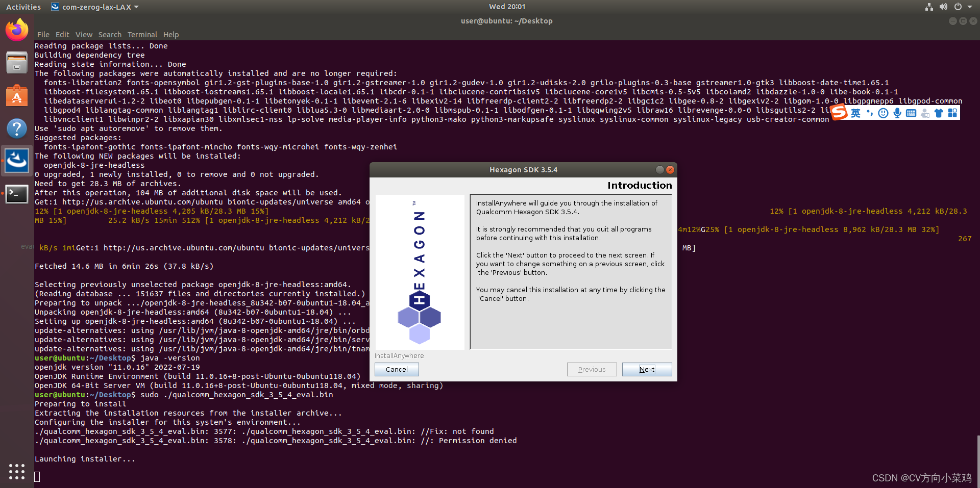Click the user@ubuntu: ~/Desktop terminal title

(506, 21)
